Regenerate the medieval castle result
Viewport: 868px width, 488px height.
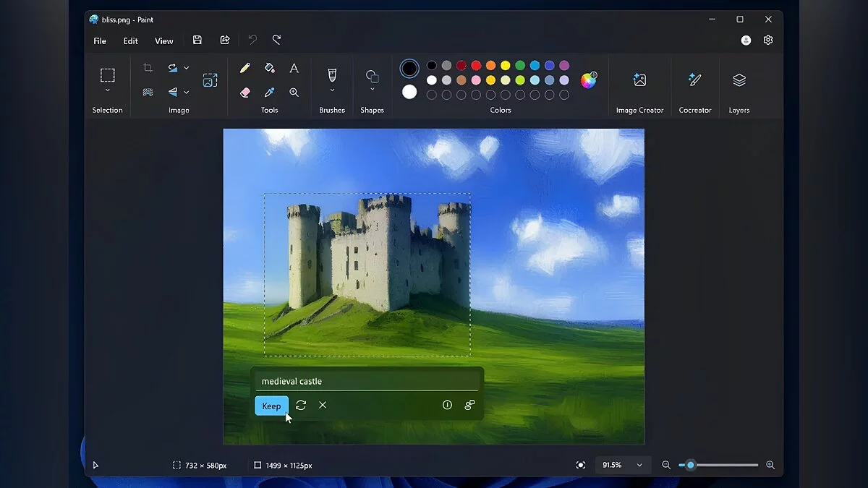coord(301,406)
